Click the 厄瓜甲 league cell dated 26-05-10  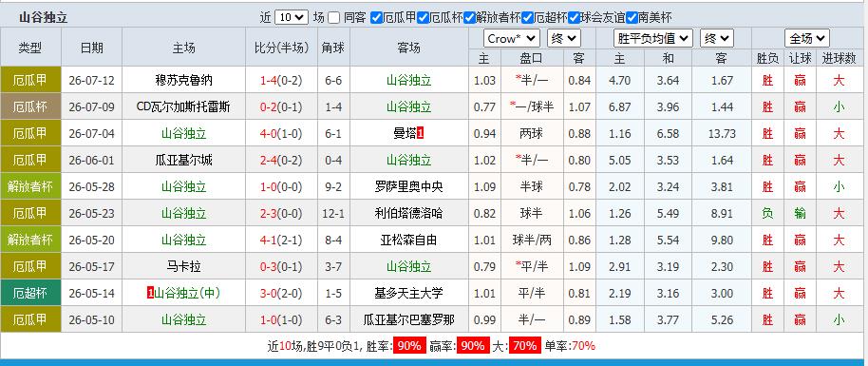(30, 319)
